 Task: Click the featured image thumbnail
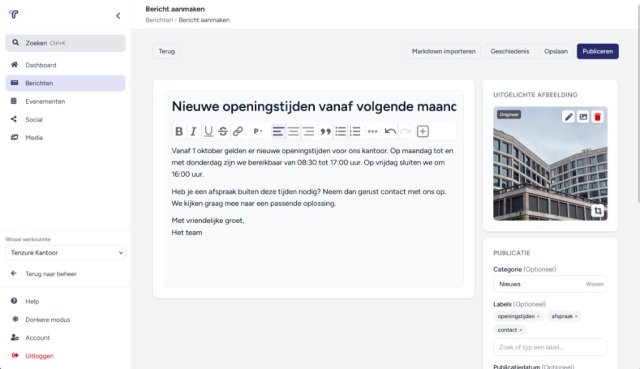pos(550,164)
